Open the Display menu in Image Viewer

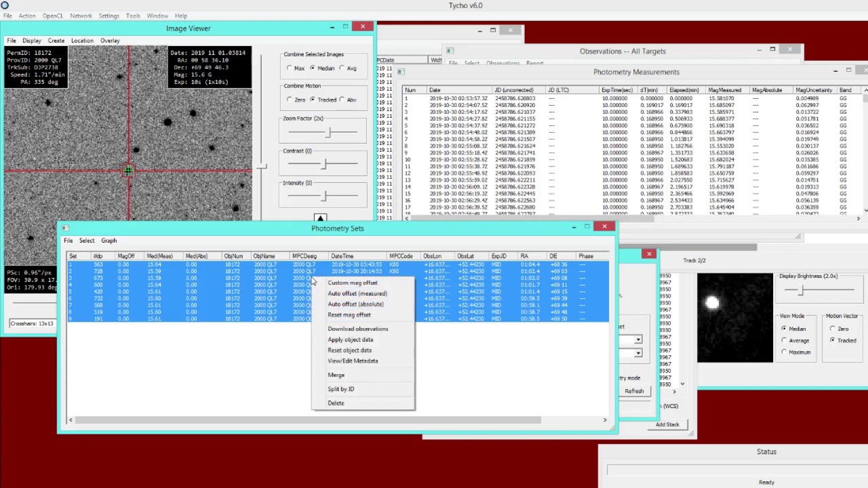pos(32,41)
